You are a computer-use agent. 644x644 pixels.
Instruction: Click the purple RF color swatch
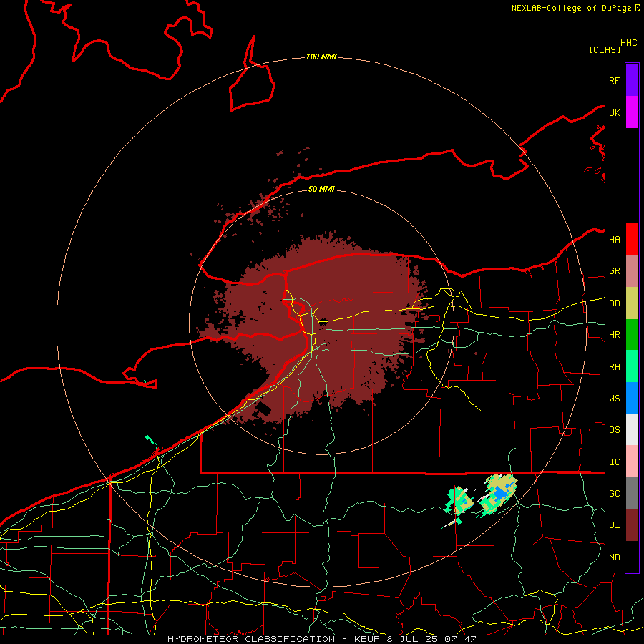[x=632, y=80]
